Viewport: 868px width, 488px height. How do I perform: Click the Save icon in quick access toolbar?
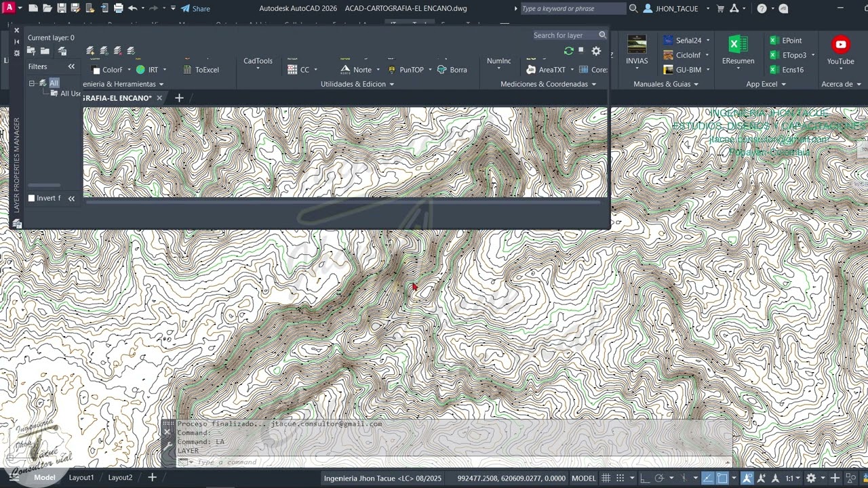pos(62,8)
